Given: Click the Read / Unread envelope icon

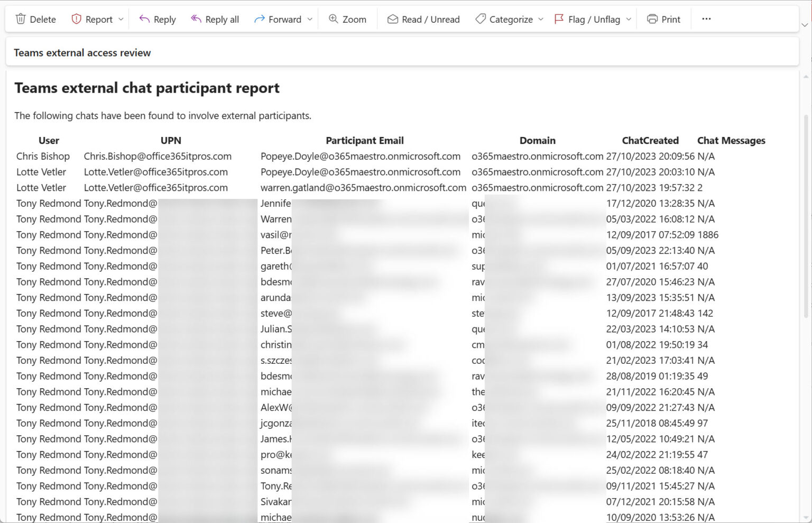Looking at the screenshot, I should [x=393, y=19].
